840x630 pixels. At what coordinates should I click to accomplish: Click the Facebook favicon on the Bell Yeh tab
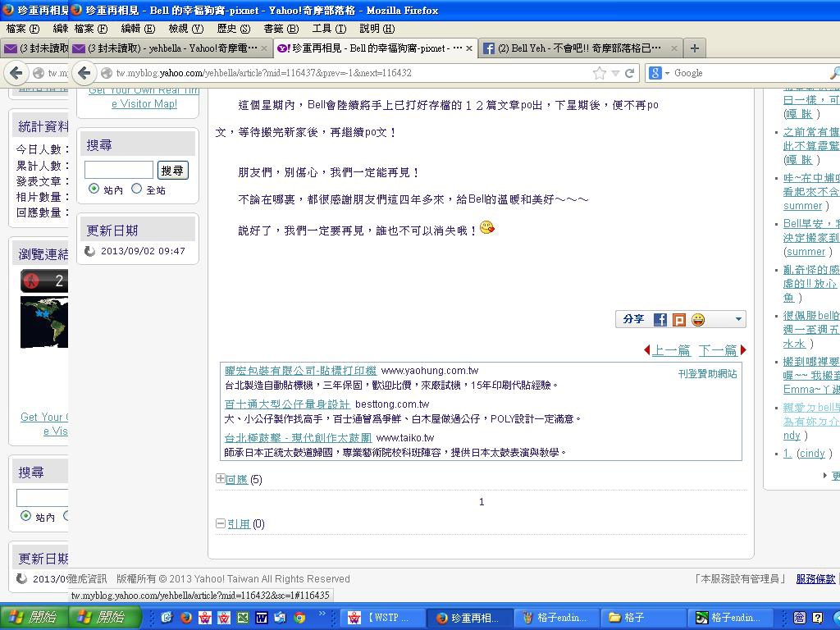pyautogui.click(x=488, y=48)
